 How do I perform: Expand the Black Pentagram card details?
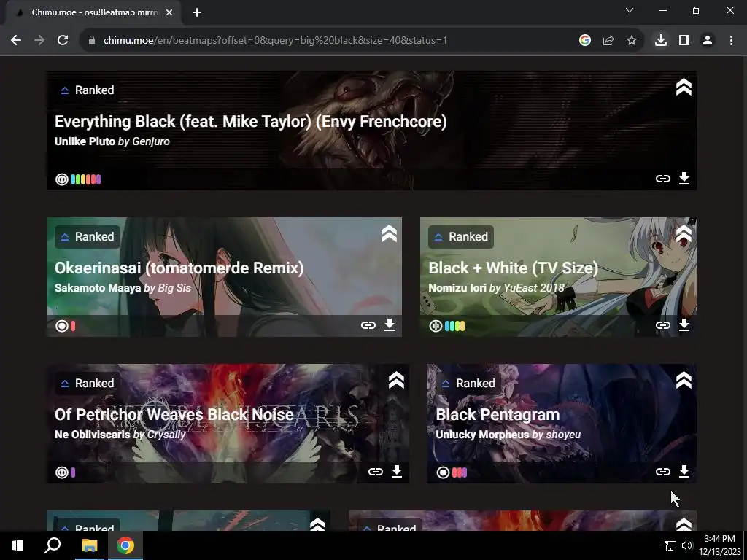[x=684, y=381]
